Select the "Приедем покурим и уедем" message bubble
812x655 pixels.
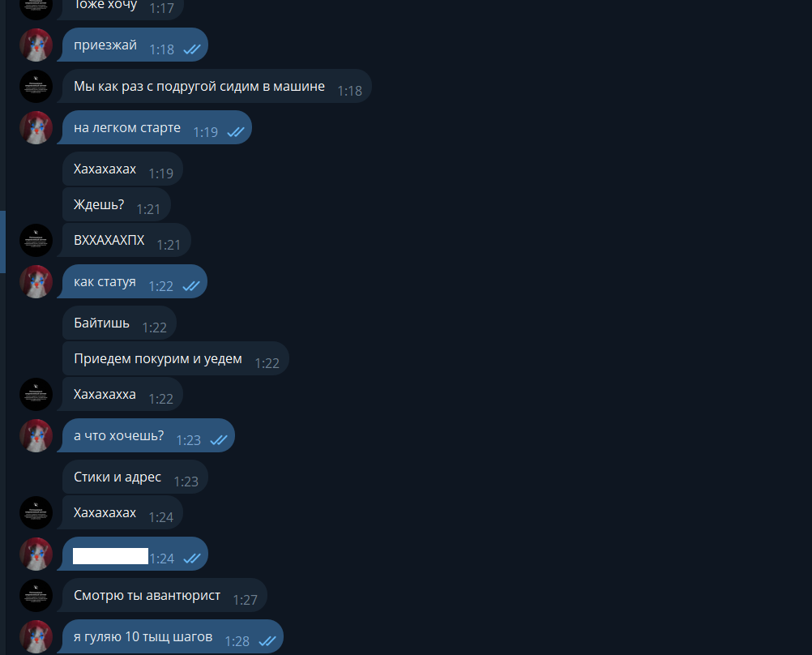[176, 358]
